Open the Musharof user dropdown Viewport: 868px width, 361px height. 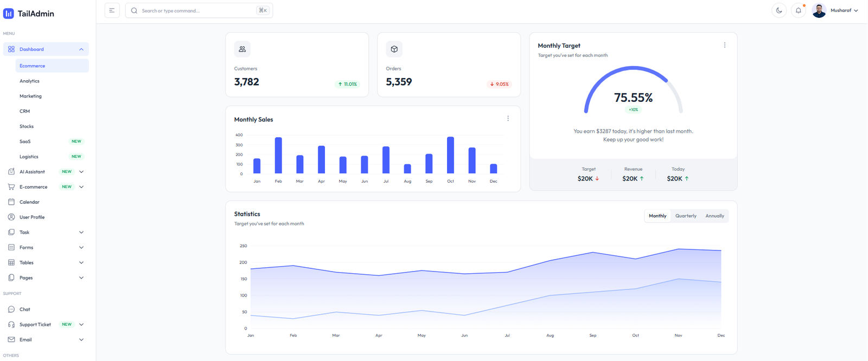point(844,10)
